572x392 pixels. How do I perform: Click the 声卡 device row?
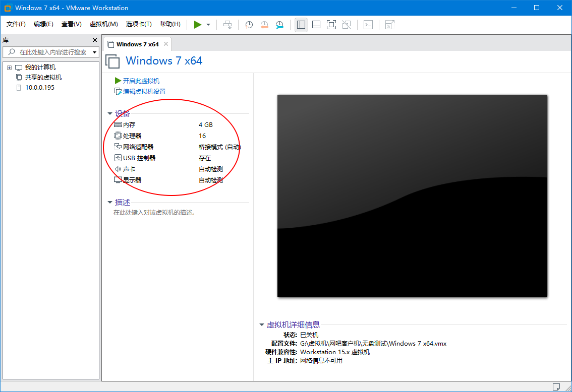[168, 169]
